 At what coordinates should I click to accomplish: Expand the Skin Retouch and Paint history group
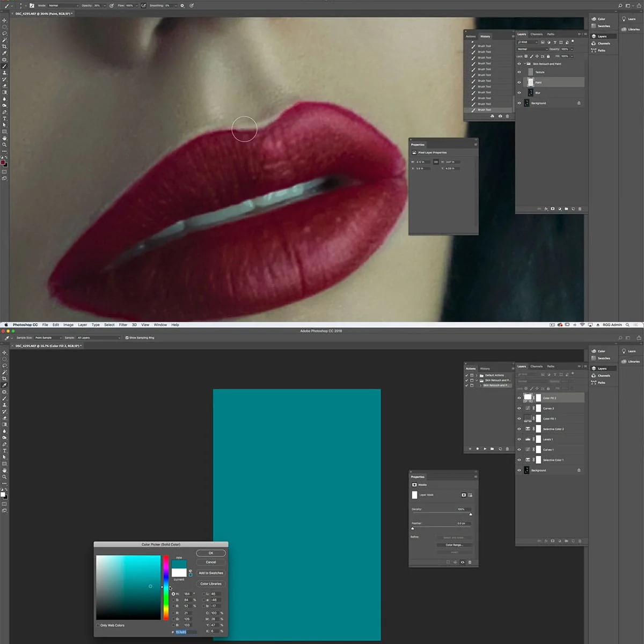(x=481, y=385)
